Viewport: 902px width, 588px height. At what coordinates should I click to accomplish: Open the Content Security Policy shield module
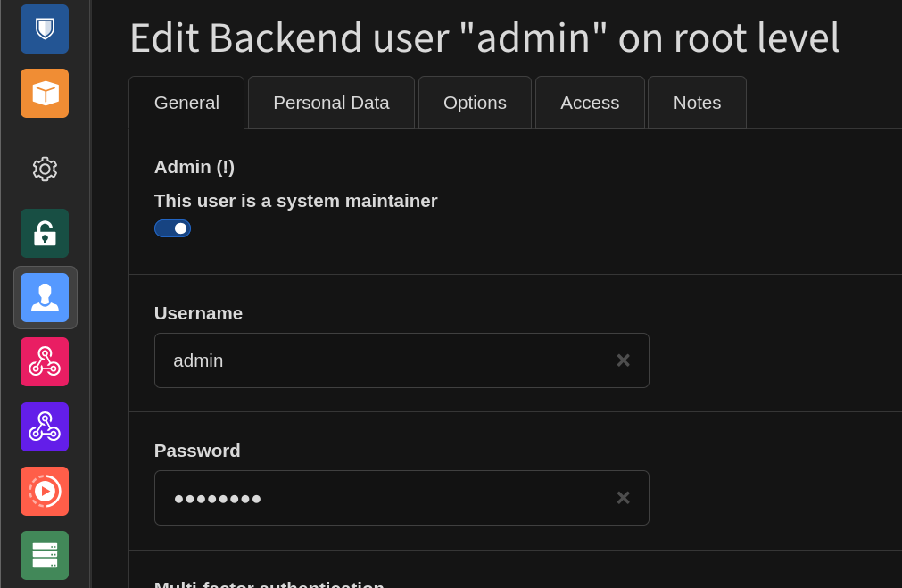(x=45, y=29)
